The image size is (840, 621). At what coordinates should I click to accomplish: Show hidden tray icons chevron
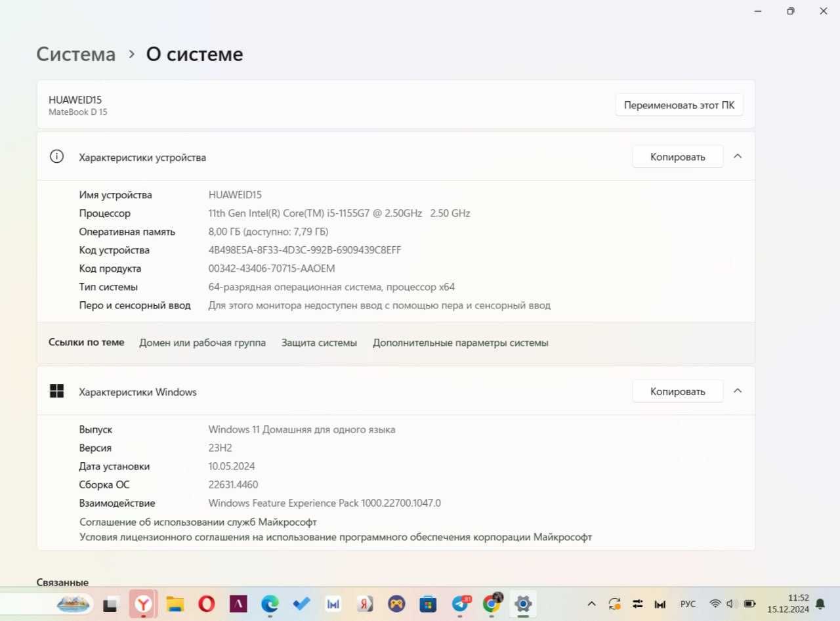coord(591,604)
